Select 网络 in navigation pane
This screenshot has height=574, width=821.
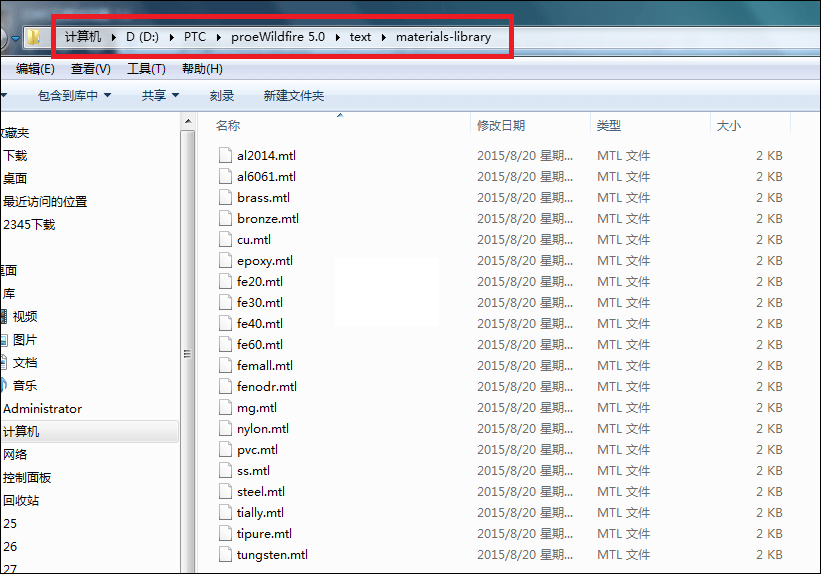click(x=15, y=455)
